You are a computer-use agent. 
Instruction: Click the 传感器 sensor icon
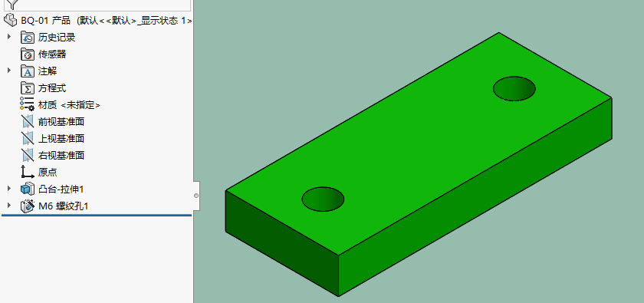(x=28, y=54)
